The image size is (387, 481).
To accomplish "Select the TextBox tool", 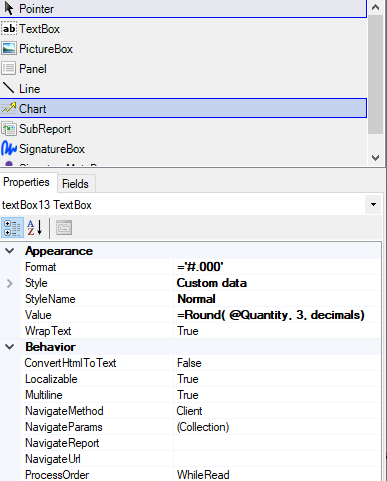I will 183,29.
